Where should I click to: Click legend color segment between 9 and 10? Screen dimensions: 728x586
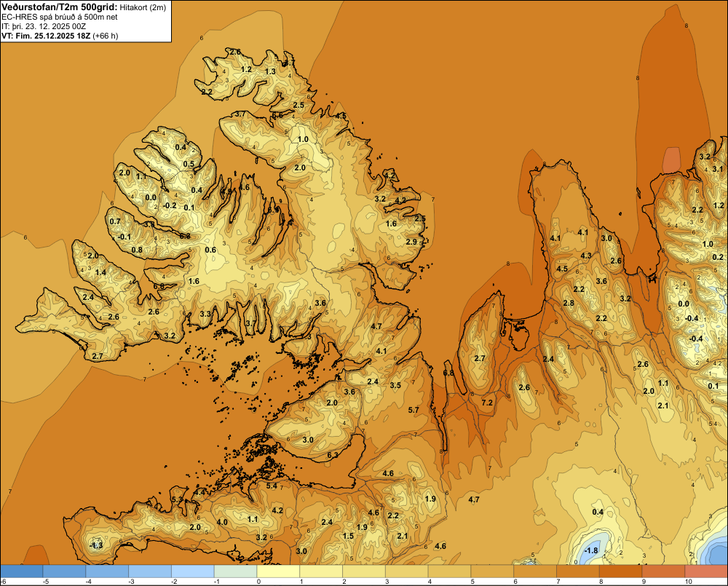point(663,571)
